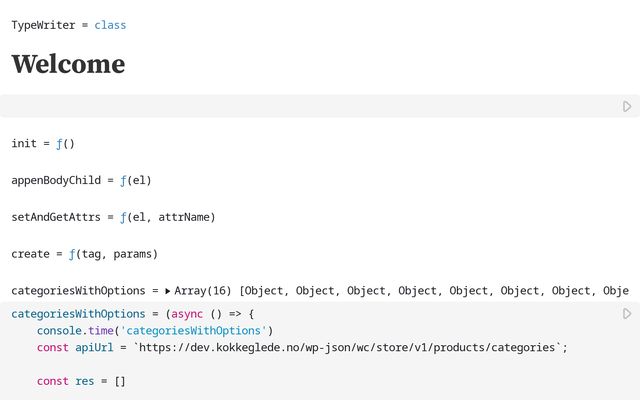The width and height of the screenshot is (640, 400).
Task: Inspect the create function output
Action: [x=84, y=254]
